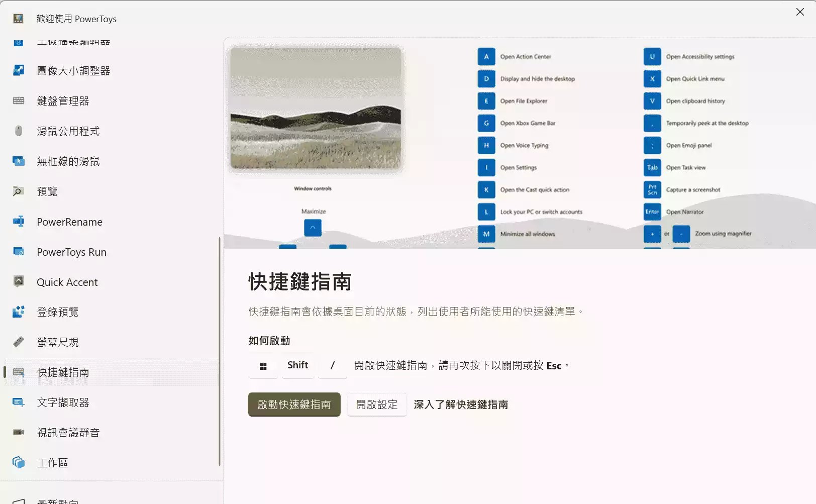816x504 pixels.
Task: Open 螢幕尺規 page
Action: tap(111, 342)
